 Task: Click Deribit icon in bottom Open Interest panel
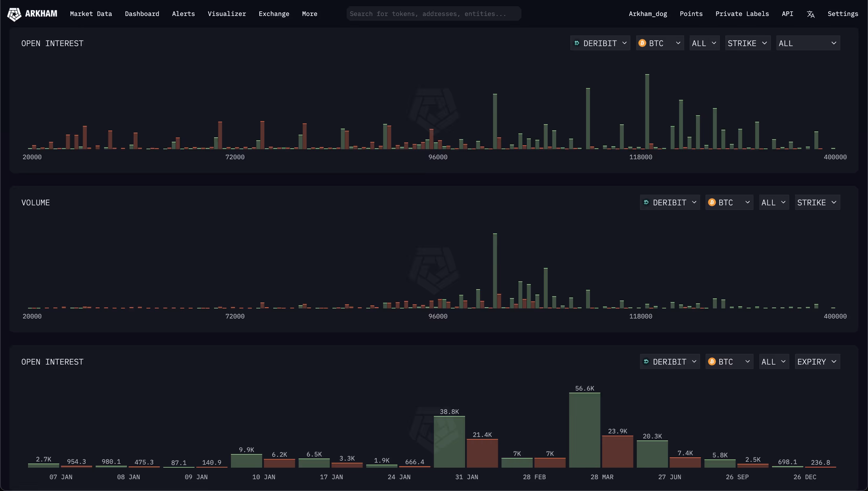click(x=646, y=362)
